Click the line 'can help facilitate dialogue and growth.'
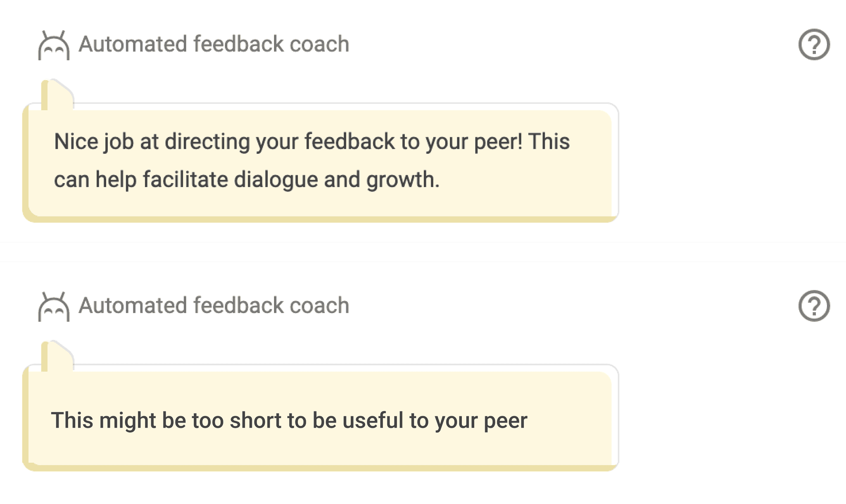846x504 pixels. (247, 180)
